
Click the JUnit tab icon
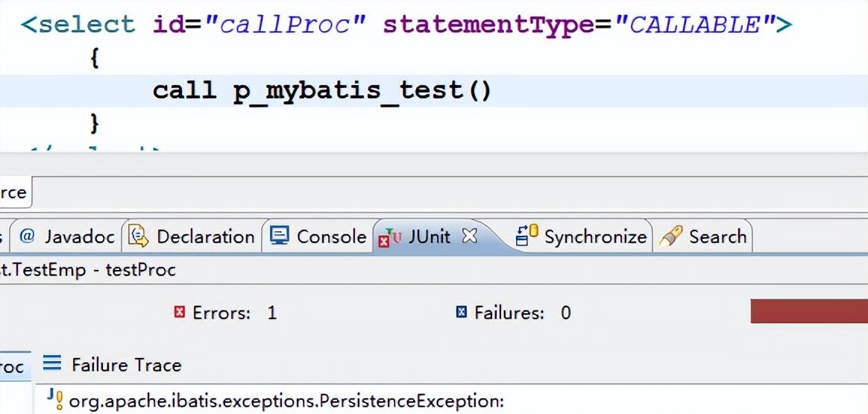[389, 238]
